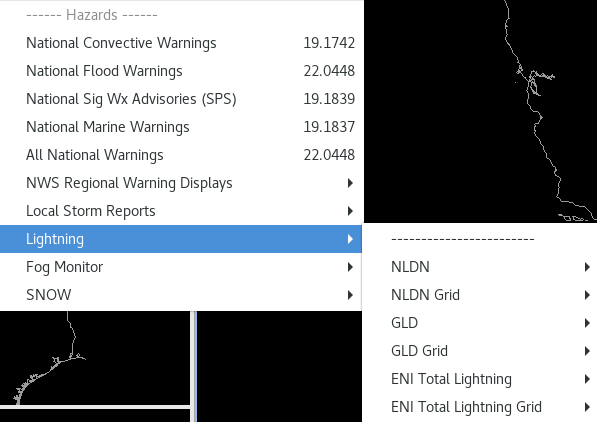Expand NLDN Grid options
Viewport: 597px width, 422px height.
480,295
